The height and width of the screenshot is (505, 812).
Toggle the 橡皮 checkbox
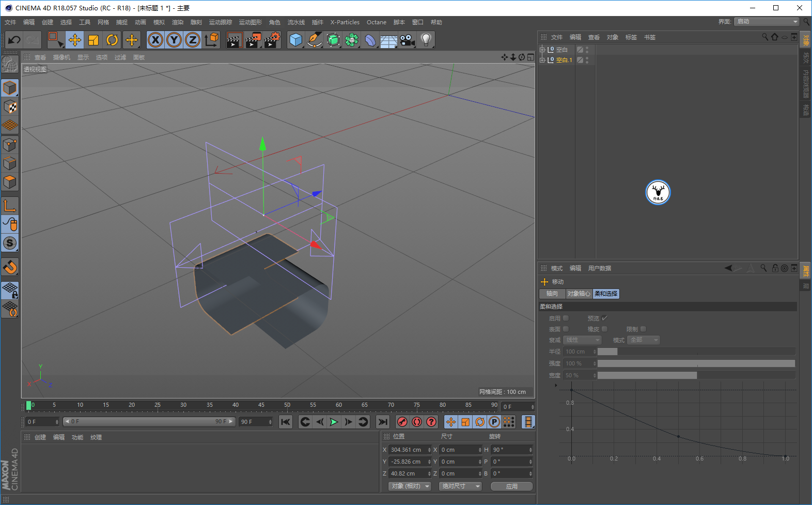click(604, 329)
